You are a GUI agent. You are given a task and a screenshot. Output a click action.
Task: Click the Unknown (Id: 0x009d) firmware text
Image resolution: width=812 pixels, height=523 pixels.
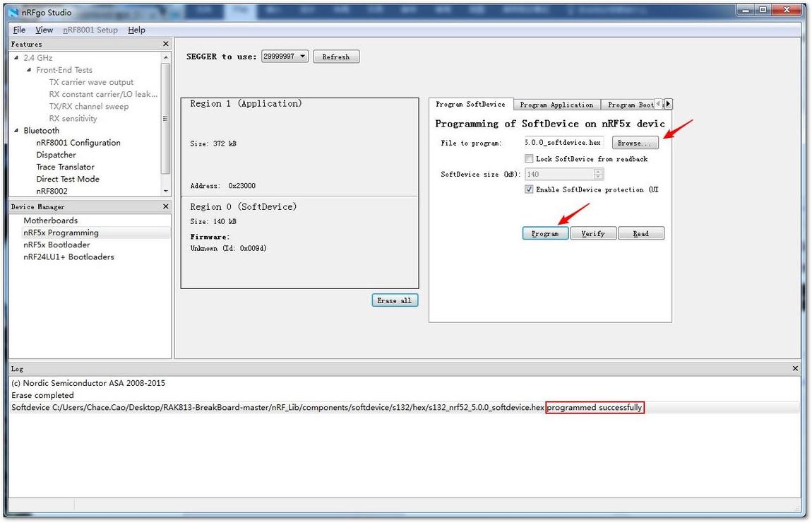pos(228,248)
